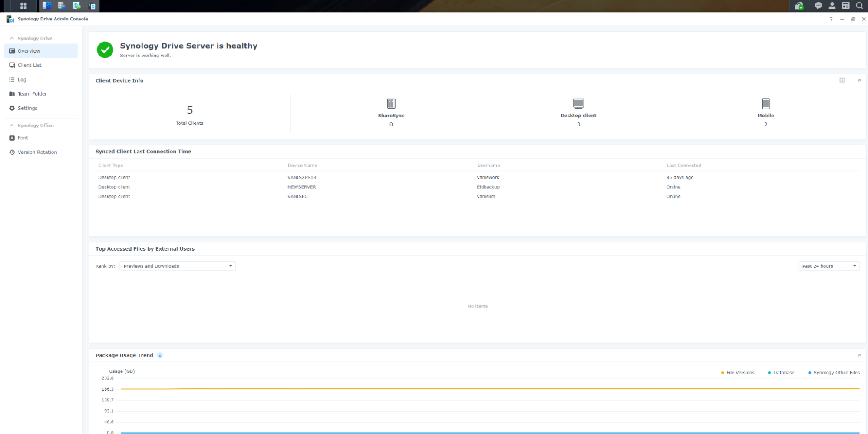Open the Version Rotation page
Viewport: 868px width, 434px height.
click(41, 152)
